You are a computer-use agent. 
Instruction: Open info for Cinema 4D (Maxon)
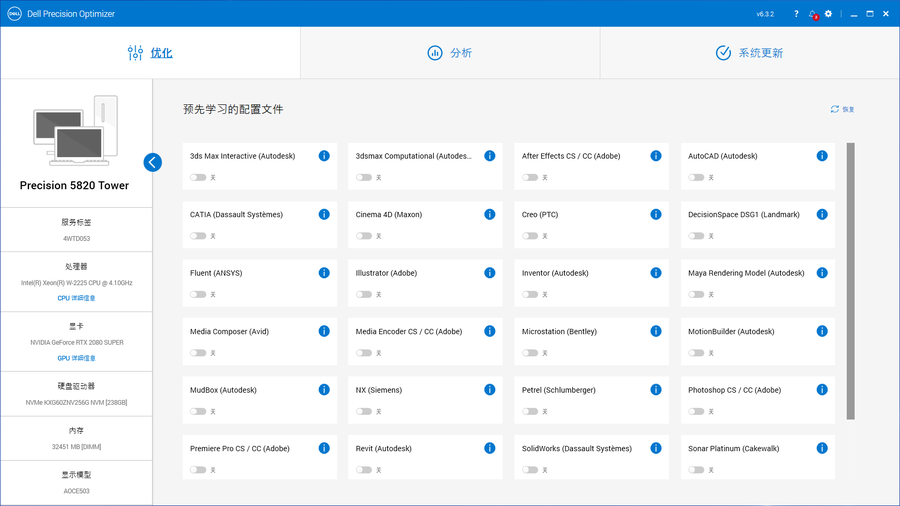pyautogui.click(x=490, y=214)
